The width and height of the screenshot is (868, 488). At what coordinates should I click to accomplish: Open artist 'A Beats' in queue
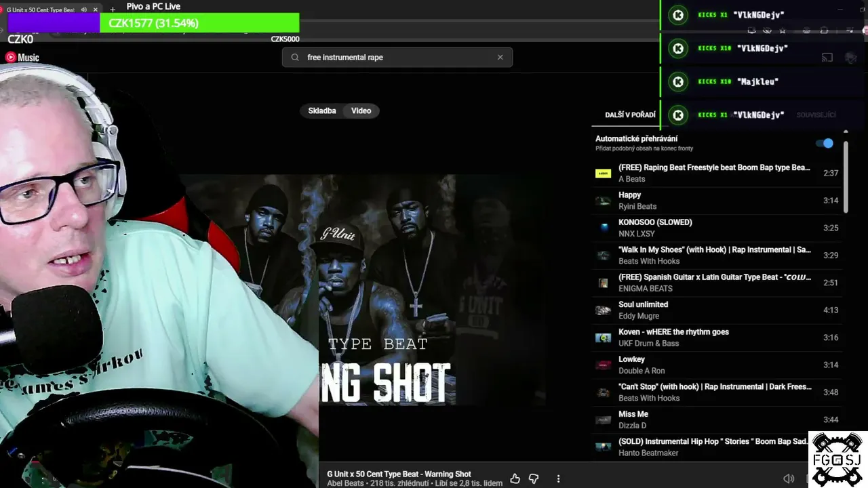[x=632, y=180]
